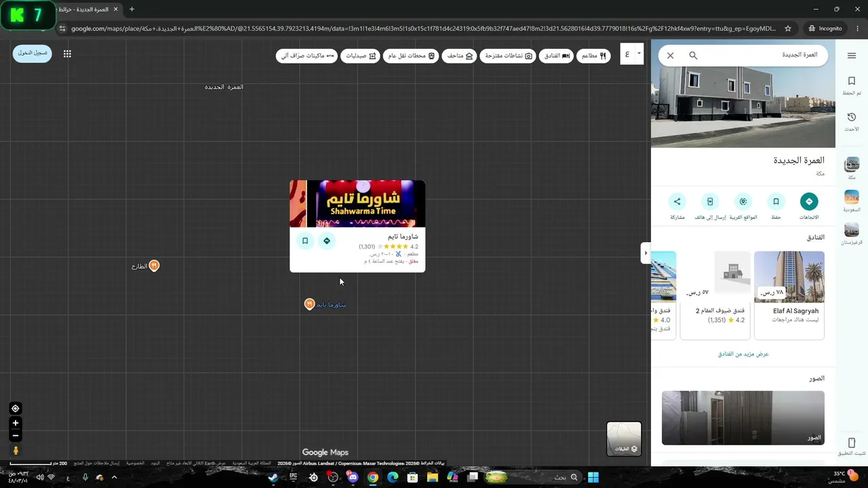This screenshot has height=488, width=868.
Task: Click the Privacy (الخصوصية) footer link
Action: pyautogui.click(x=135, y=463)
